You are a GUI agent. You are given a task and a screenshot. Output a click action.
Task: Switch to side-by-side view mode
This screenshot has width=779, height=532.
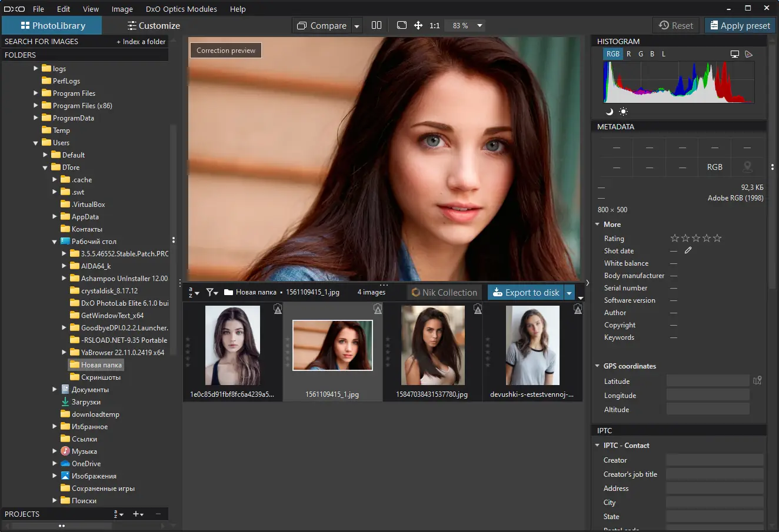(x=377, y=25)
